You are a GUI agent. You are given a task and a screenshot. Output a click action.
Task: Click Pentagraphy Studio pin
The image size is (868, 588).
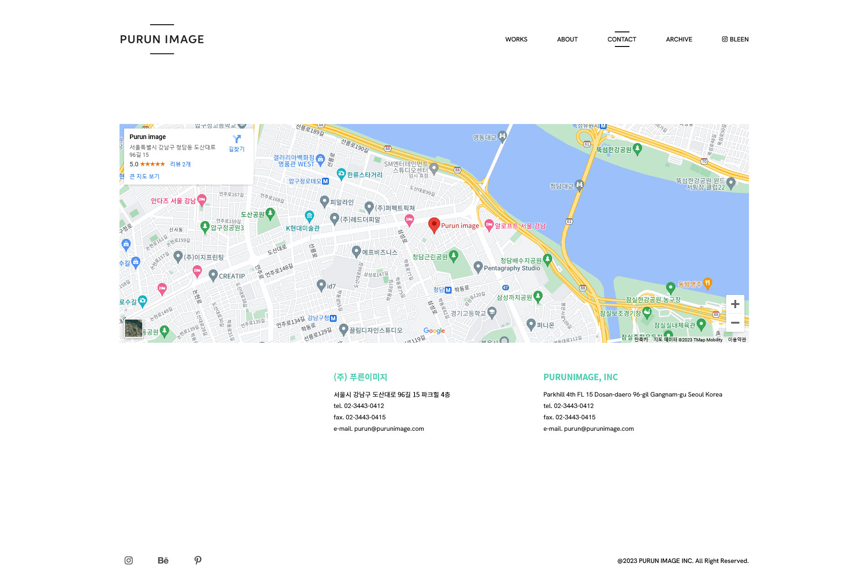click(478, 267)
